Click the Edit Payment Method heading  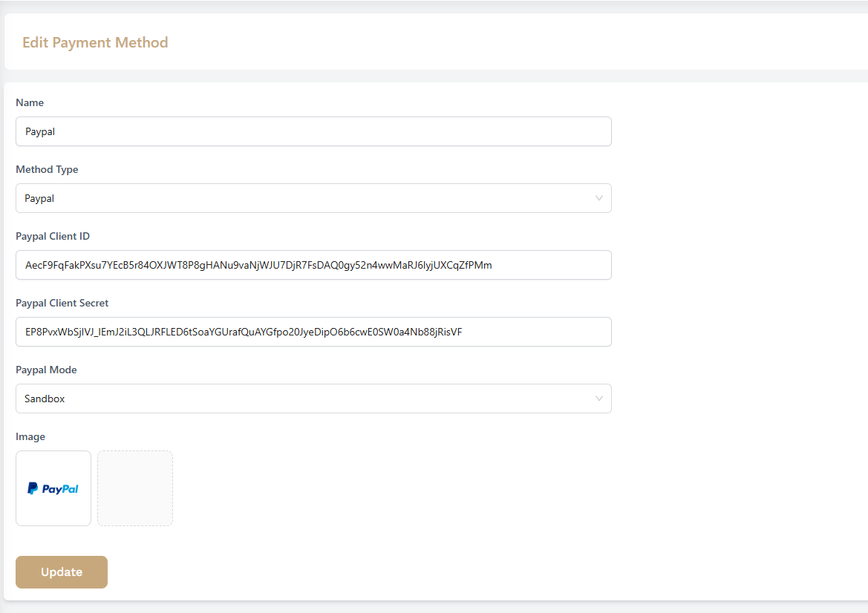95,42
